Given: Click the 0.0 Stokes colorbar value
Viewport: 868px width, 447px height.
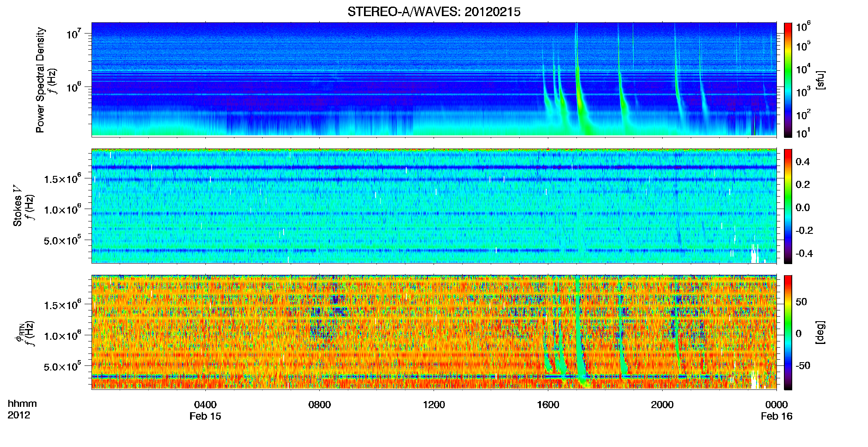Looking at the screenshot, I should 803,207.
